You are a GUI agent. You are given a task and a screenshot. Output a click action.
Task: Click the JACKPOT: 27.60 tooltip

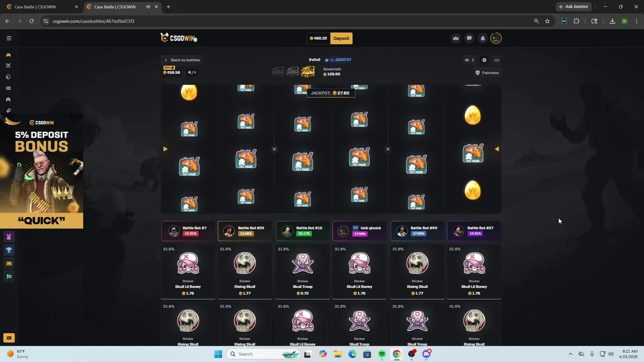pyautogui.click(x=331, y=93)
